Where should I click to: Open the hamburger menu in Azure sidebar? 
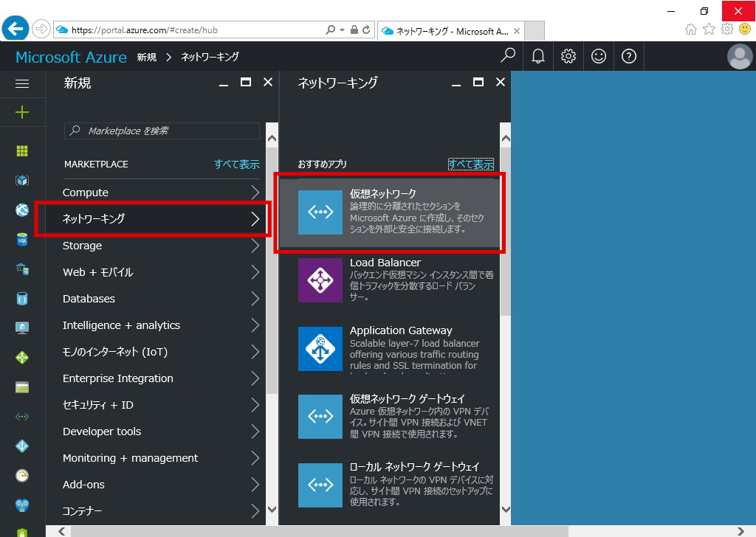(x=22, y=84)
